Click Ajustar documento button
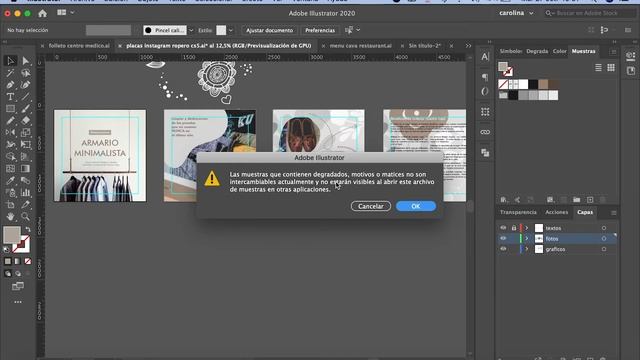 [269, 30]
